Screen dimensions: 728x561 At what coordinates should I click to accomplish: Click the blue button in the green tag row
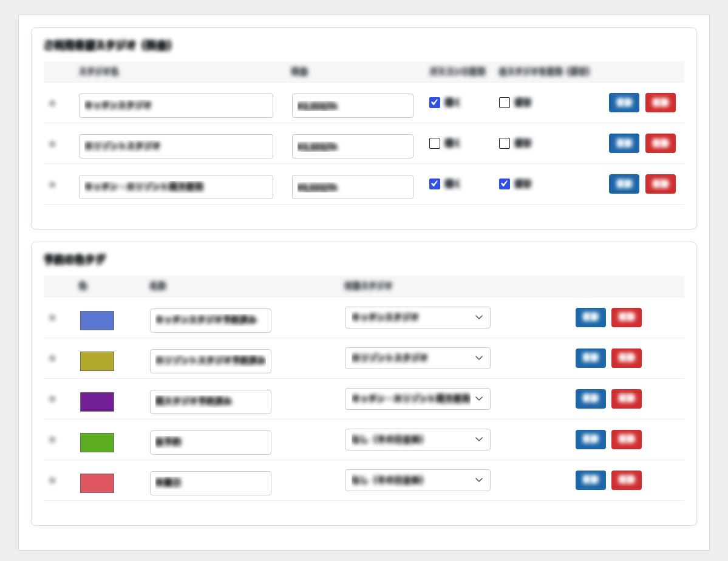coord(591,440)
